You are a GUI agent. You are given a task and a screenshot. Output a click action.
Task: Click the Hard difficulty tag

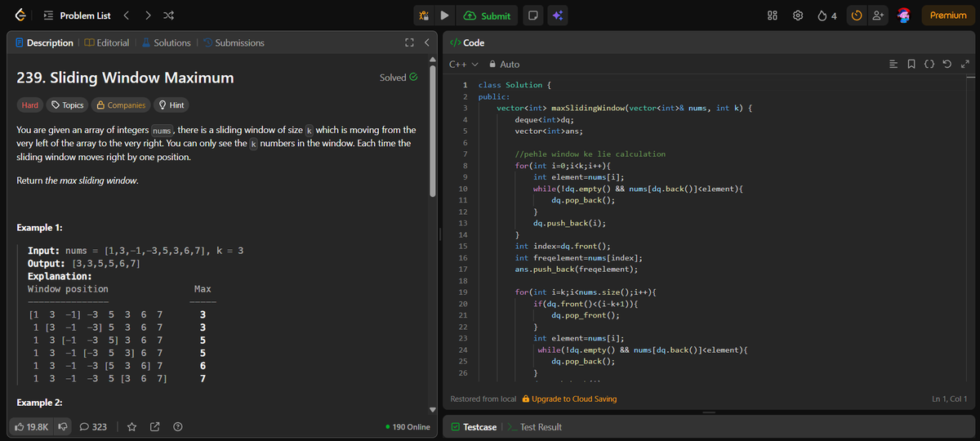click(x=29, y=105)
